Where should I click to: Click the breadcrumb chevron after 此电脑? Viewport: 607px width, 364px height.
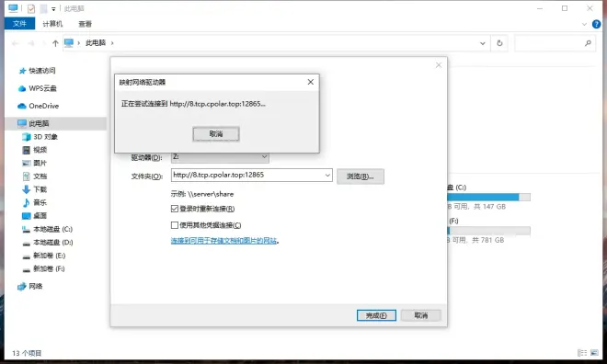pyautogui.click(x=112, y=43)
